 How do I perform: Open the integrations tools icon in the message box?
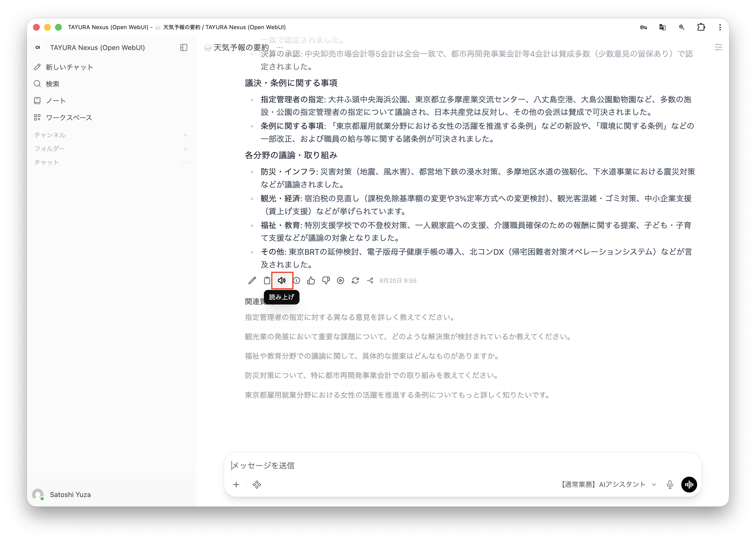coord(257,484)
